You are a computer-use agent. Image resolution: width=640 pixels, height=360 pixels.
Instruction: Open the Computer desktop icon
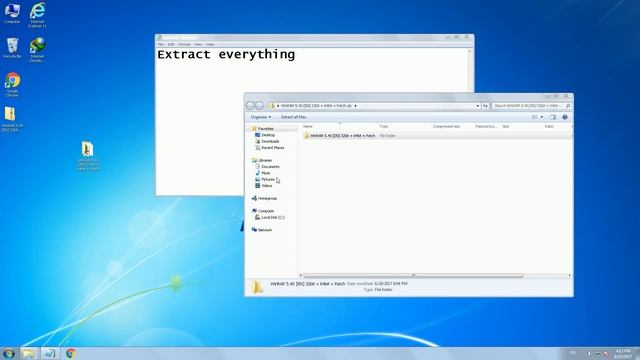click(x=12, y=13)
